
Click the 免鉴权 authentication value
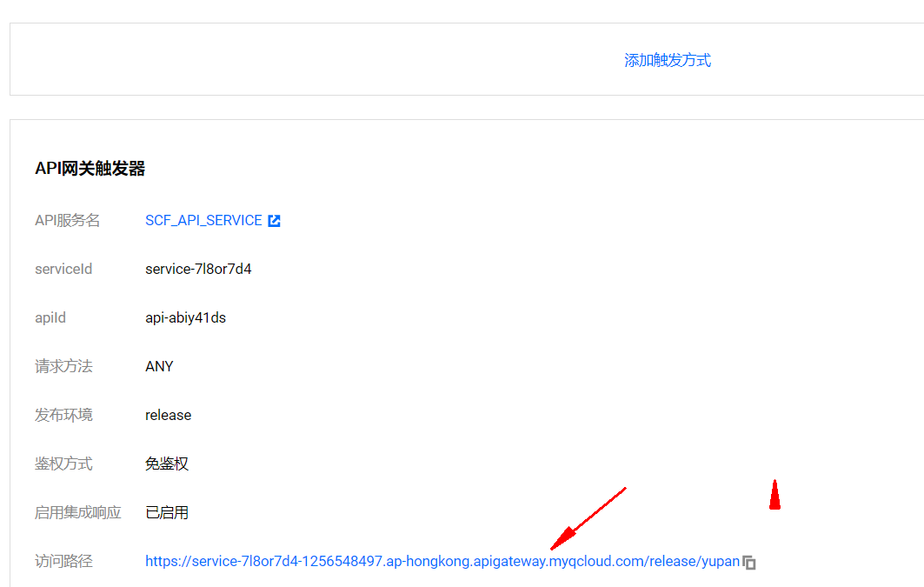167,464
